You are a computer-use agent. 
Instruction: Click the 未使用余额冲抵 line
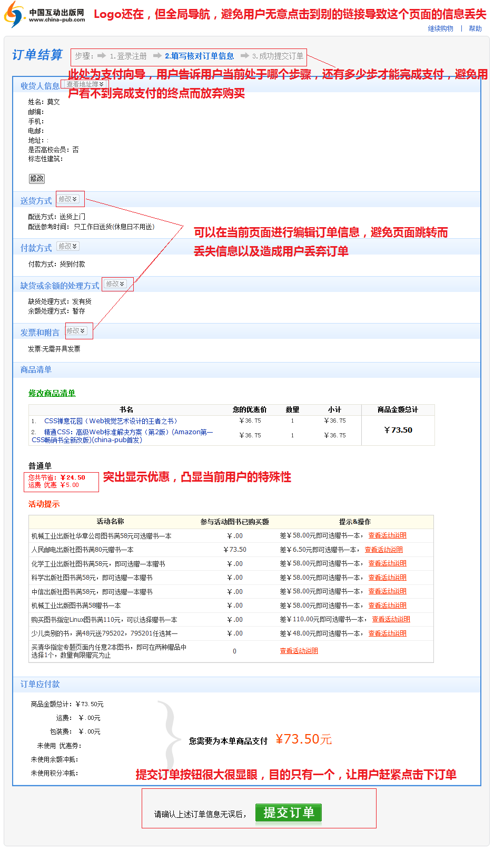tap(54, 759)
